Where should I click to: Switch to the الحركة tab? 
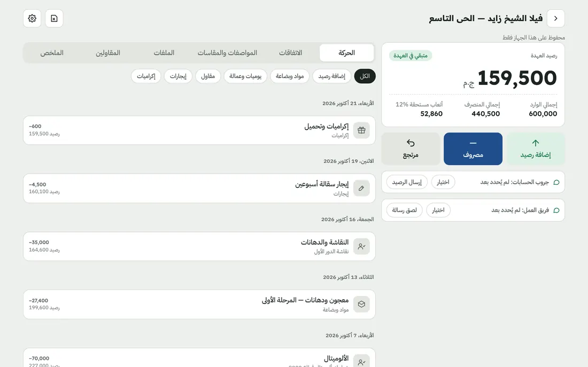pos(346,53)
